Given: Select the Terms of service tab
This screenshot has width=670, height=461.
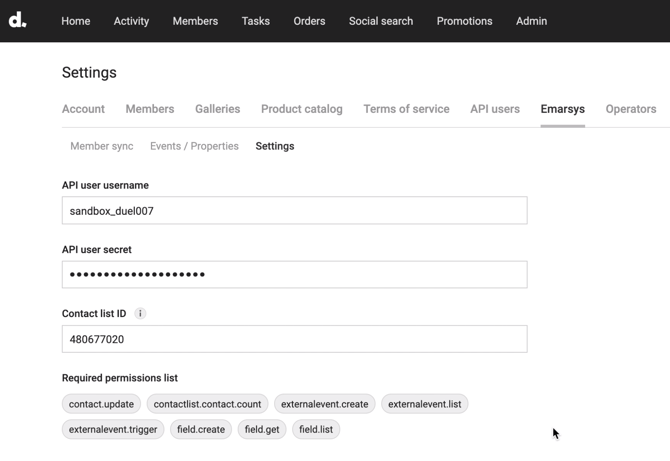Looking at the screenshot, I should point(406,109).
